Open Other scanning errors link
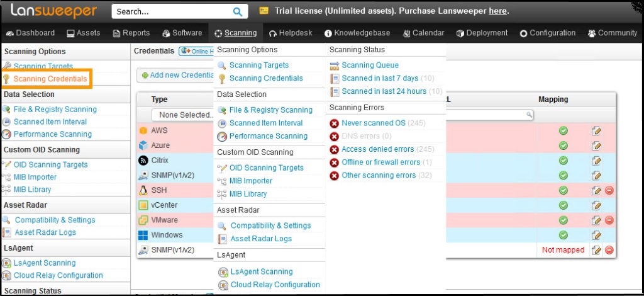 click(x=379, y=175)
